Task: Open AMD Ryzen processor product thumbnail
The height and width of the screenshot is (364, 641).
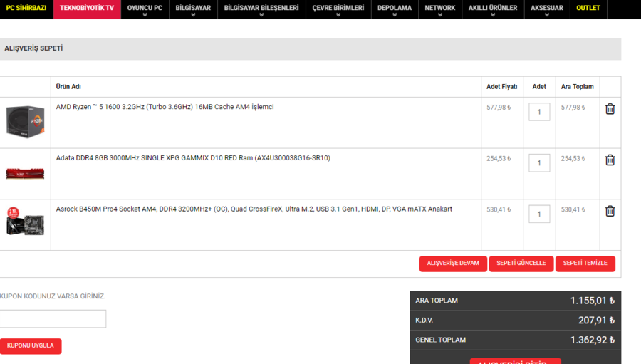Action: point(26,122)
